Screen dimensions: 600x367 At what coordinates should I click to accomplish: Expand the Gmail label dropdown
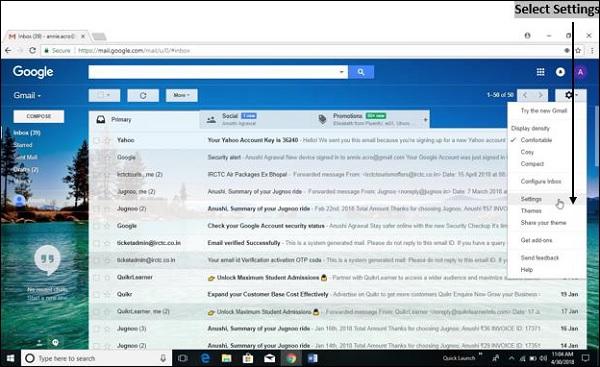pos(27,95)
